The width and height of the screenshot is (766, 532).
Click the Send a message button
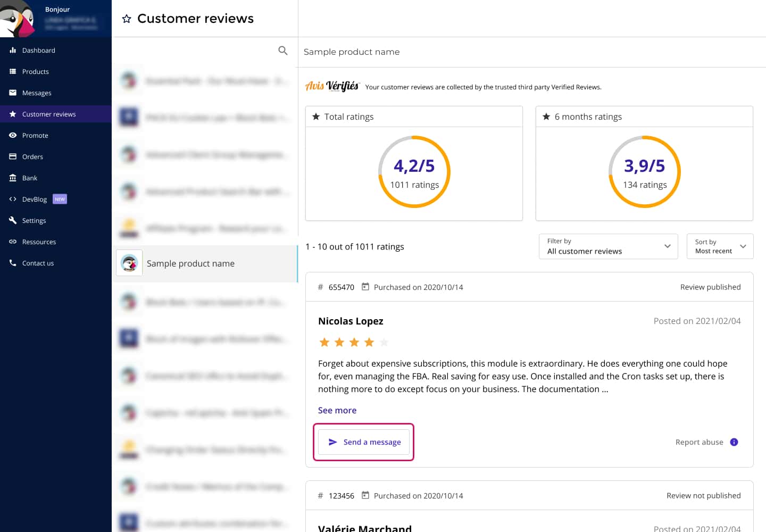tap(364, 442)
